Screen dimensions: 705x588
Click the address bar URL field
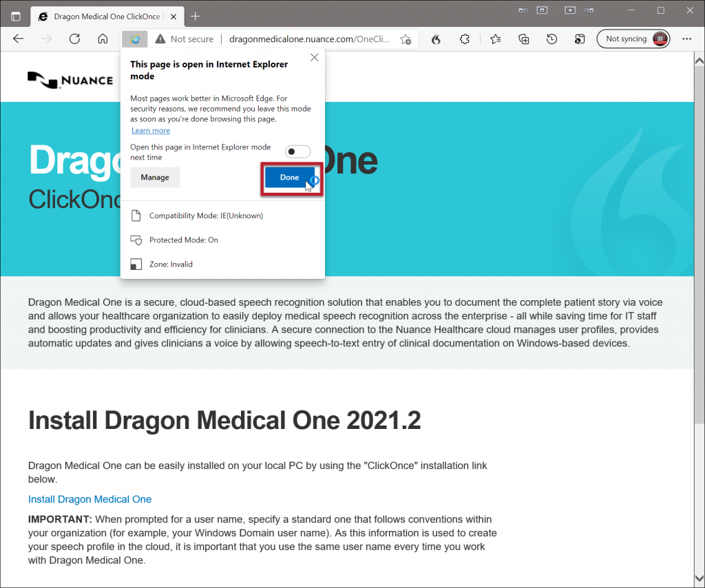(x=309, y=39)
